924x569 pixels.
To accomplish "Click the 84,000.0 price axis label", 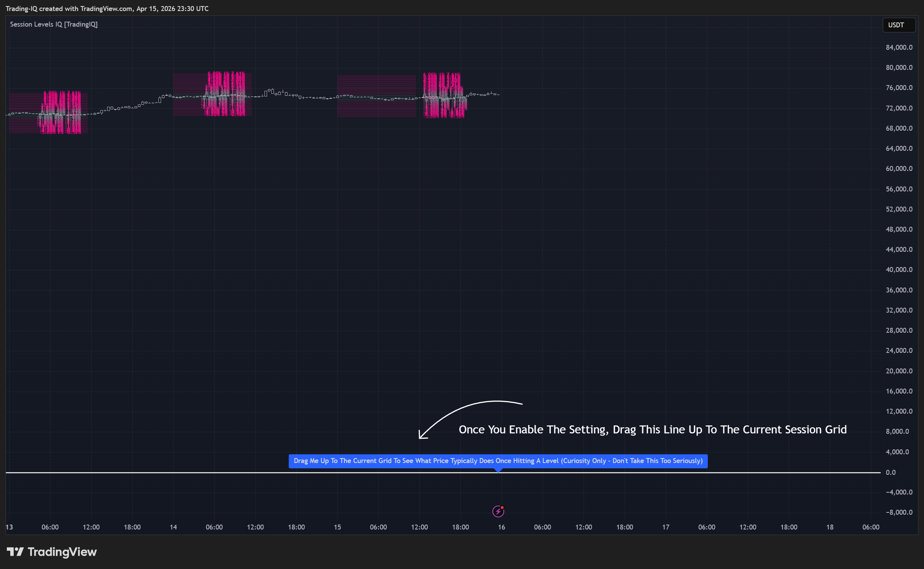I will point(899,47).
